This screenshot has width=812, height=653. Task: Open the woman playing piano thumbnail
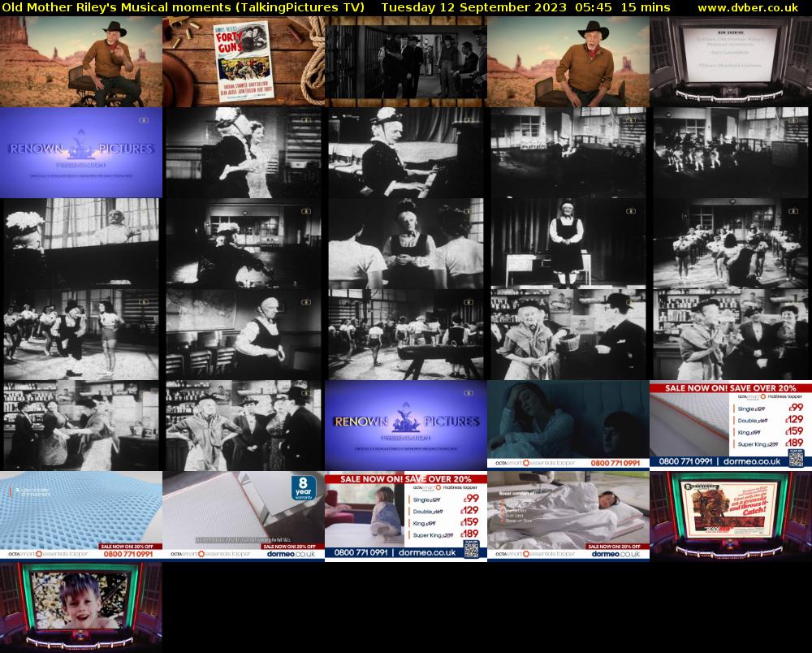point(406,152)
